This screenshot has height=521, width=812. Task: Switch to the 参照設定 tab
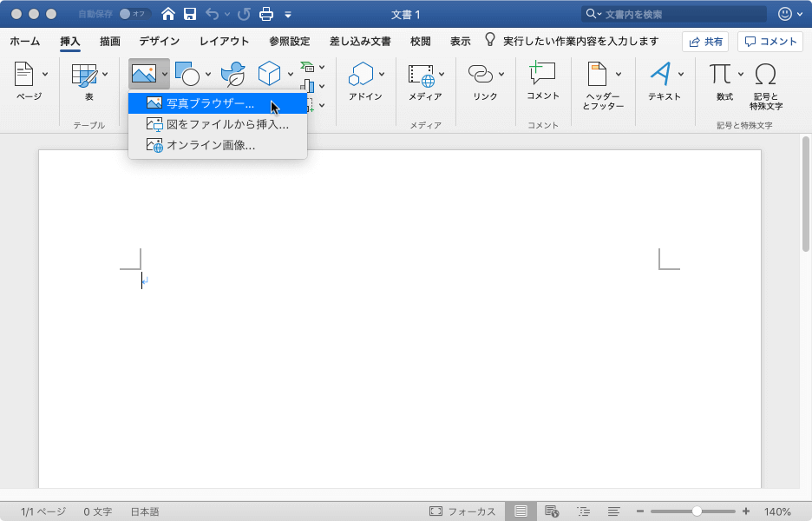290,42
